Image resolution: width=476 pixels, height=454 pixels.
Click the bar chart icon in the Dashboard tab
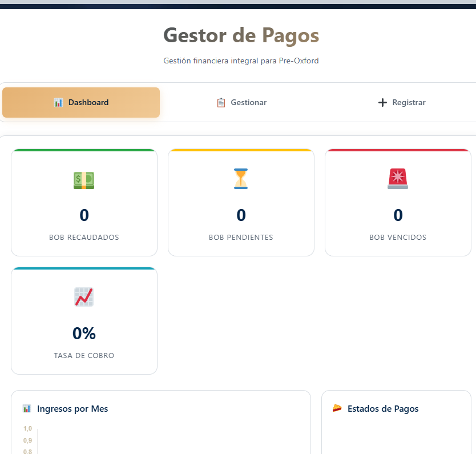pos(59,102)
